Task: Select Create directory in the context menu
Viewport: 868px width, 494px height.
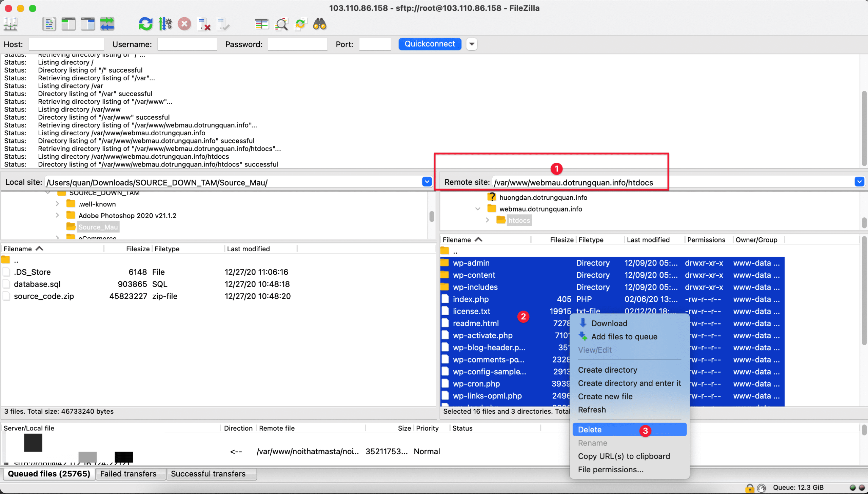Action: (607, 370)
